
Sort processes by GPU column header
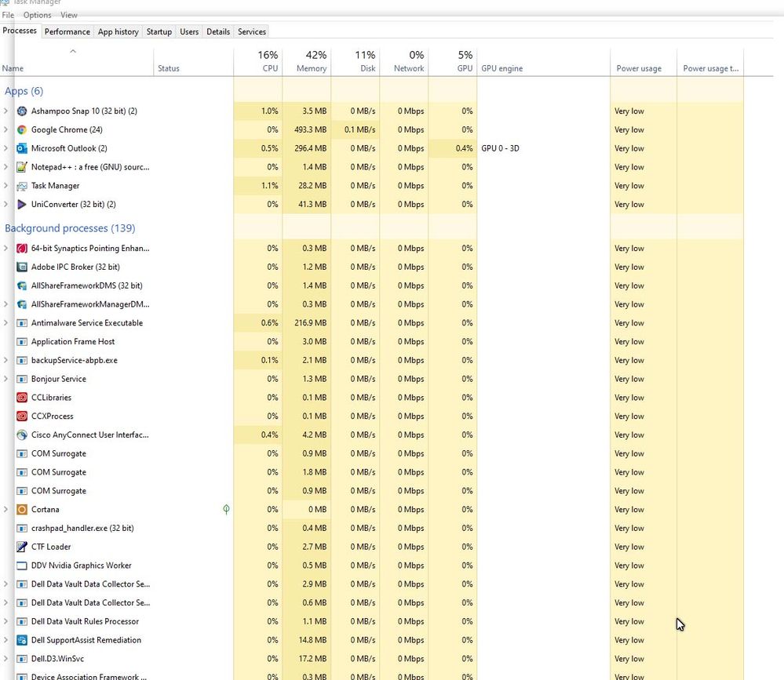pos(453,61)
